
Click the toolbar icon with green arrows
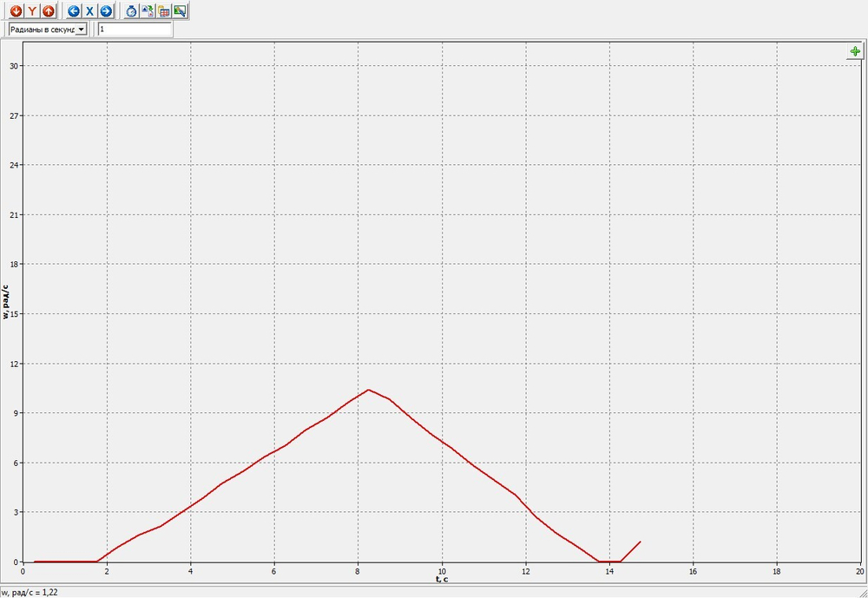148,10
